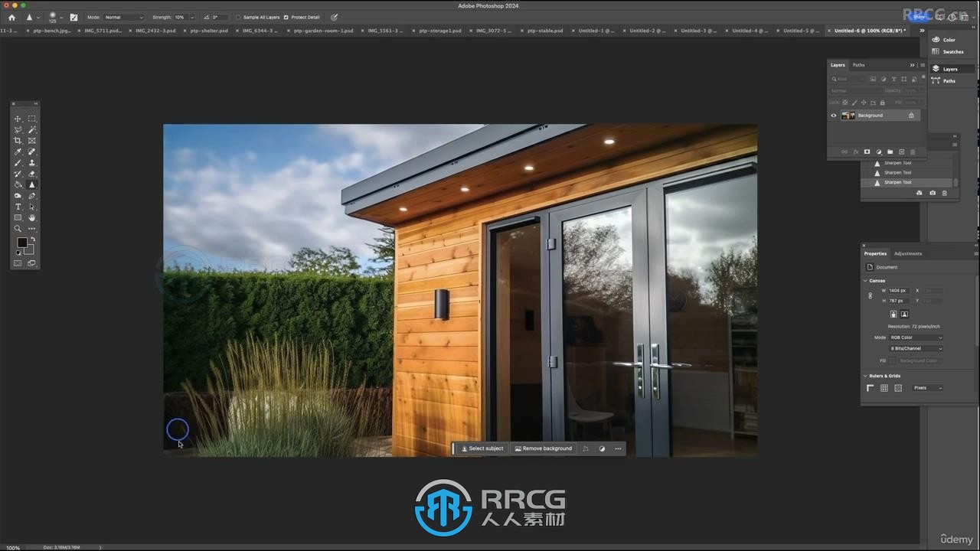
Task: Click the foreground color swatch
Action: pyautogui.click(x=21, y=242)
